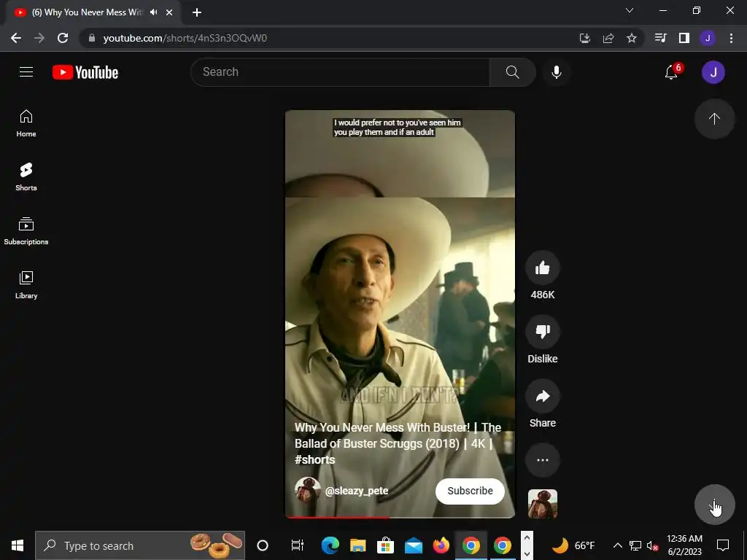Bookmark this tab with the star
This screenshot has width=747, height=560.
[x=632, y=38]
